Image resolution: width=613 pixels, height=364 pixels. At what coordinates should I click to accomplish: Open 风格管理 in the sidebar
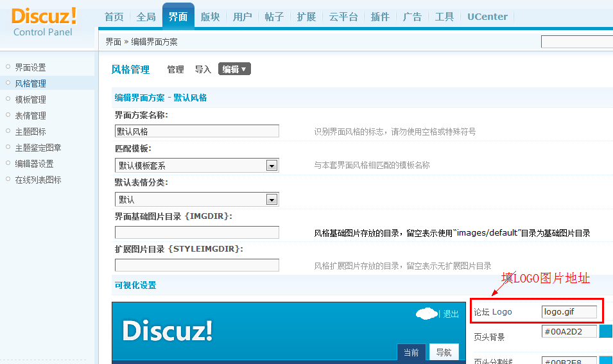31,83
